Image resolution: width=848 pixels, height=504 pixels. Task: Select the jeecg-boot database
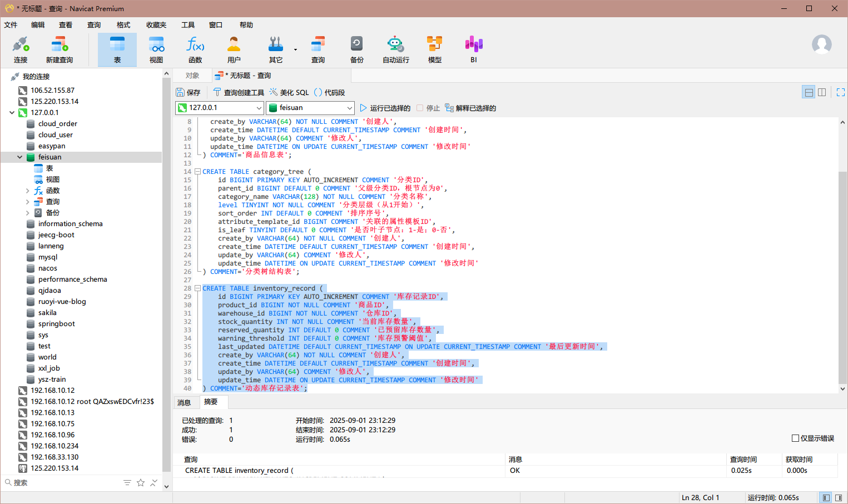click(x=56, y=235)
